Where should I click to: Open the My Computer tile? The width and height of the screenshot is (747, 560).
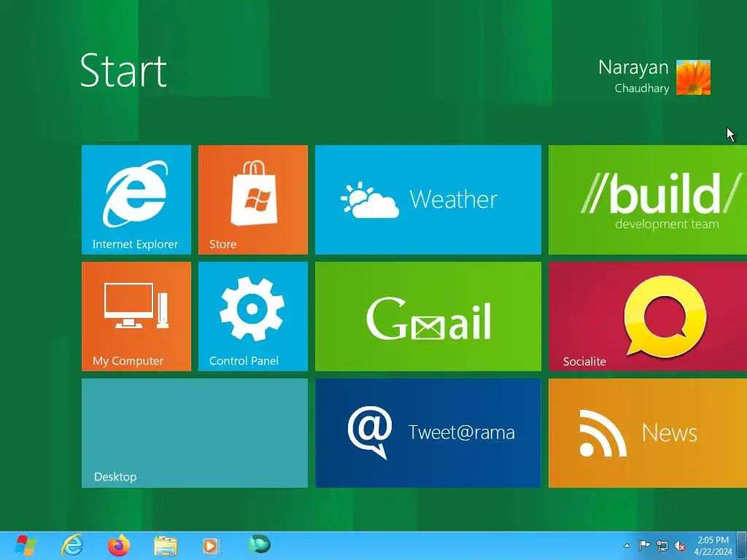coord(136,316)
